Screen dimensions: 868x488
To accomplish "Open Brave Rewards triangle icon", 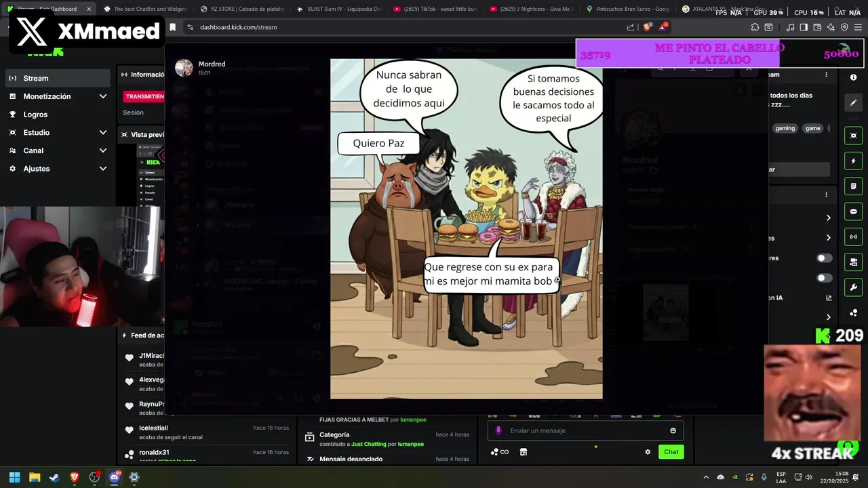I will click(x=664, y=27).
